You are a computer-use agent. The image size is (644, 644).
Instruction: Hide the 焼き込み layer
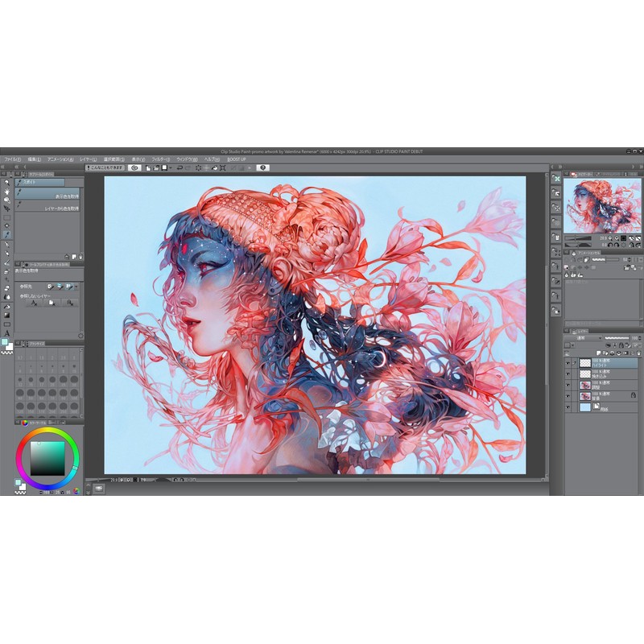tap(568, 374)
